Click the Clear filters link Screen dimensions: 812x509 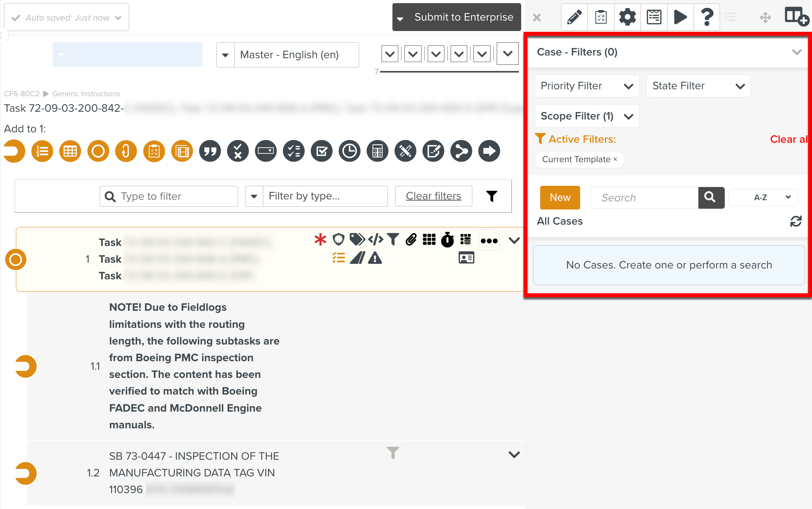tap(433, 196)
